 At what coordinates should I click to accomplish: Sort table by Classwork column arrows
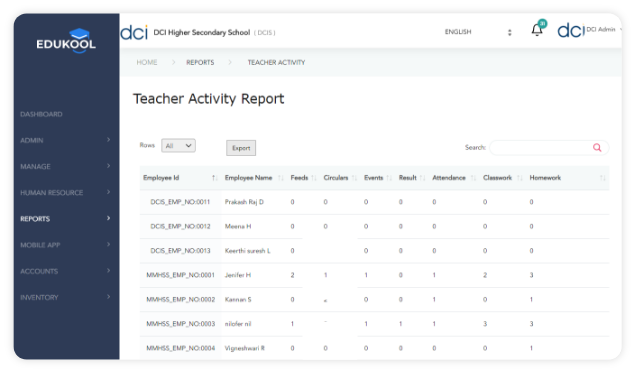point(520,178)
